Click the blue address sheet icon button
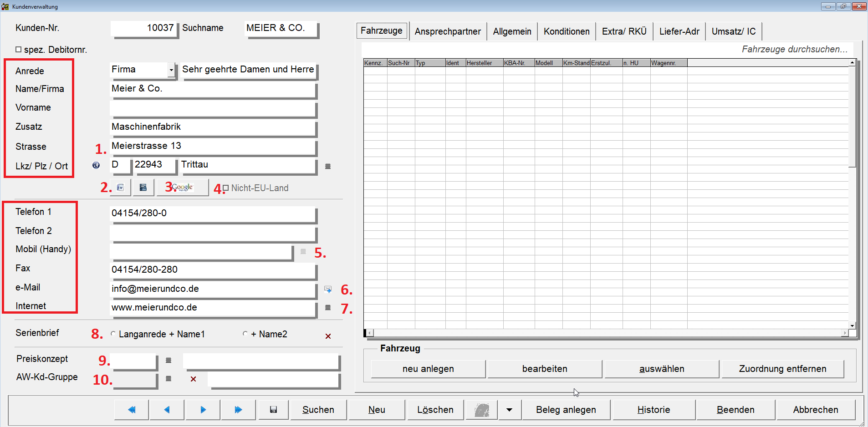This screenshot has width=868, height=427. 143,188
